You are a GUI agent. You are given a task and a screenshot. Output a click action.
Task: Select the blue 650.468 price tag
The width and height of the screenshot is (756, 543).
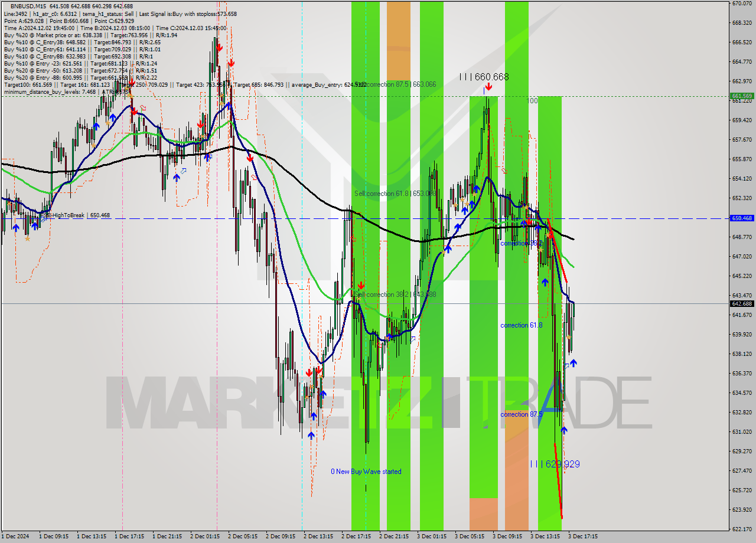tap(742, 218)
